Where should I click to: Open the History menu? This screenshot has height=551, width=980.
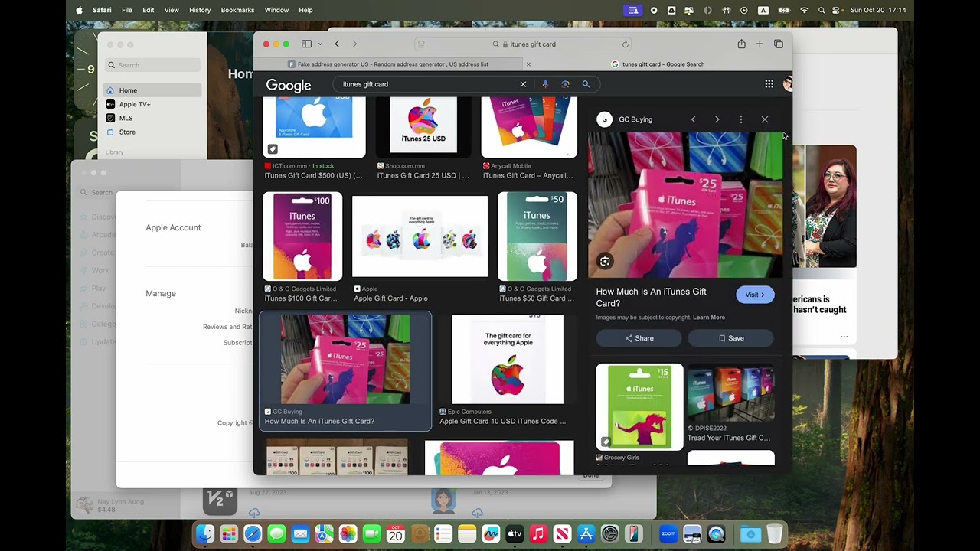(x=200, y=10)
